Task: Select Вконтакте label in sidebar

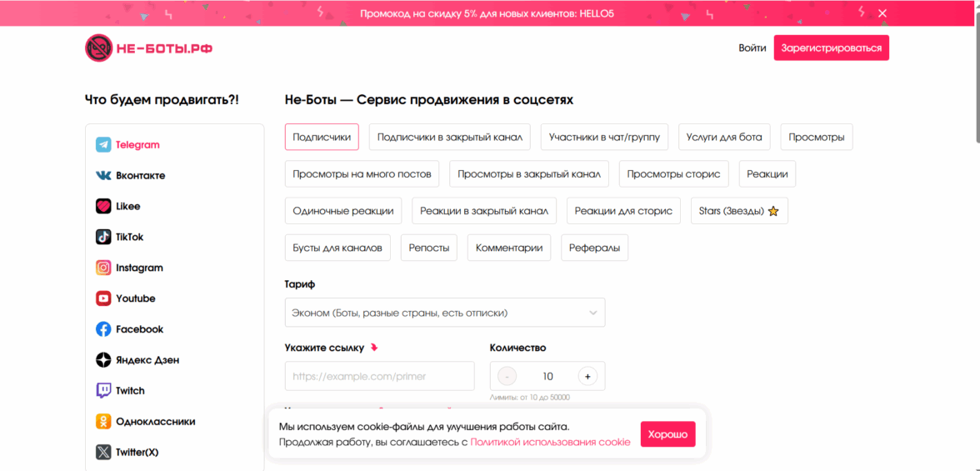Action: (141, 176)
